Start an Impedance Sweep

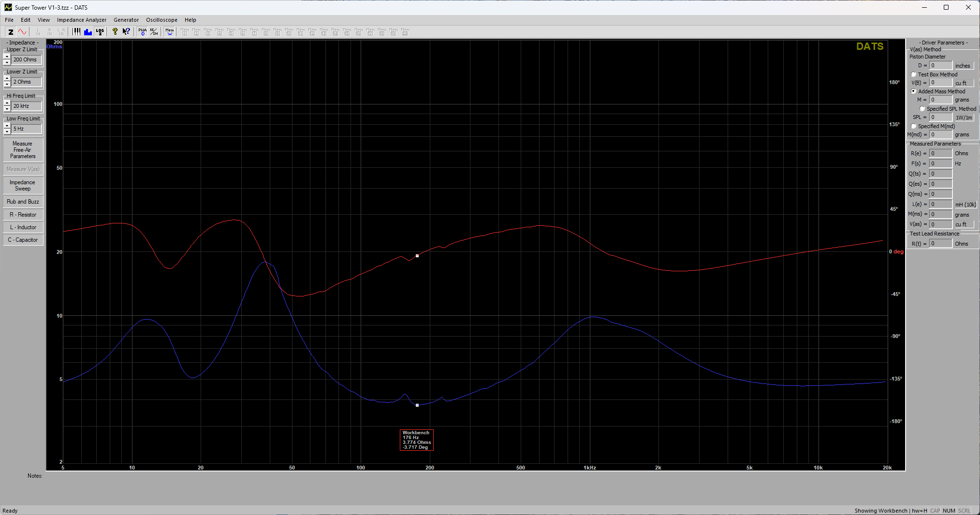[x=23, y=185]
